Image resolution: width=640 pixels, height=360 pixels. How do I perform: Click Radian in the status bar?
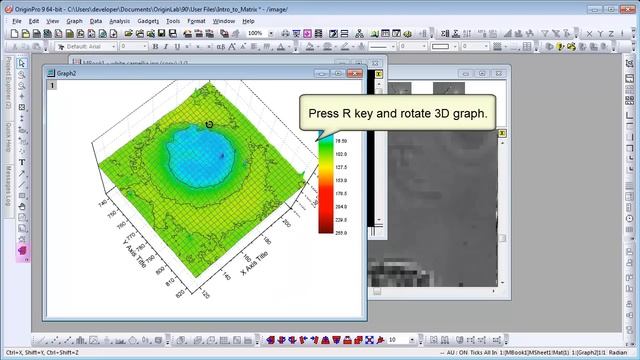[x=618, y=352]
